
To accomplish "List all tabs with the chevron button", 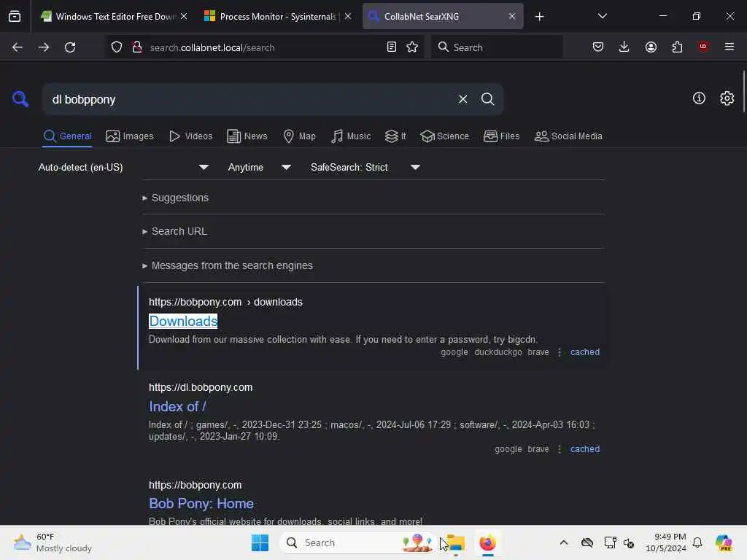I will pyautogui.click(x=602, y=17).
